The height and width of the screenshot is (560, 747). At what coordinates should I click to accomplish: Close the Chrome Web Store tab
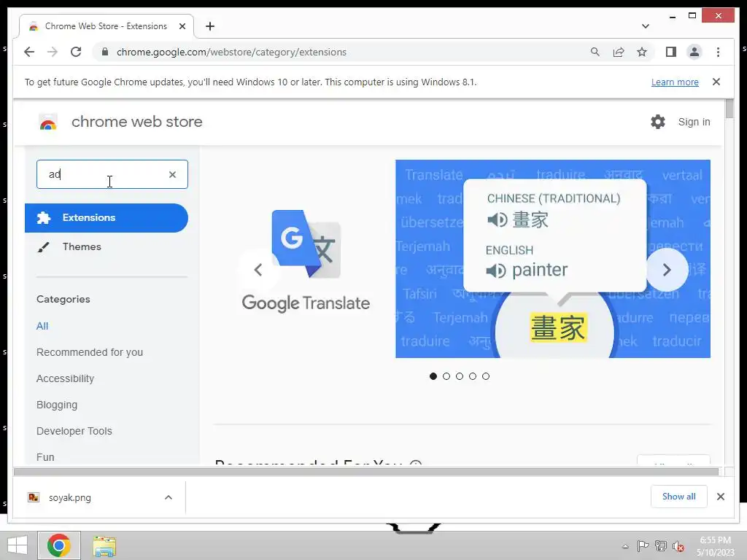tap(182, 26)
